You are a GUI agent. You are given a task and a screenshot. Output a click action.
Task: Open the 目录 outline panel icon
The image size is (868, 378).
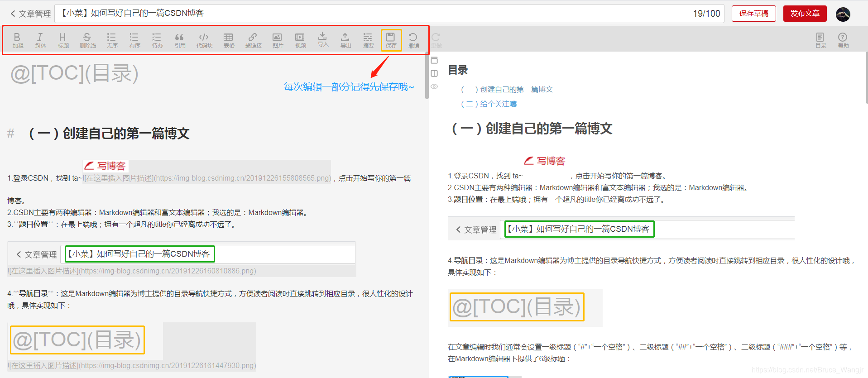click(820, 40)
